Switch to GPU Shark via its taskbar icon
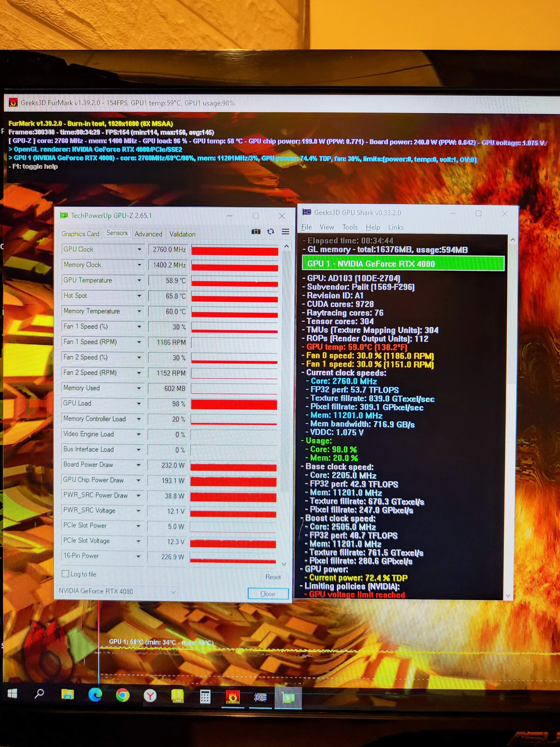This screenshot has height=747, width=560. [x=261, y=697]
